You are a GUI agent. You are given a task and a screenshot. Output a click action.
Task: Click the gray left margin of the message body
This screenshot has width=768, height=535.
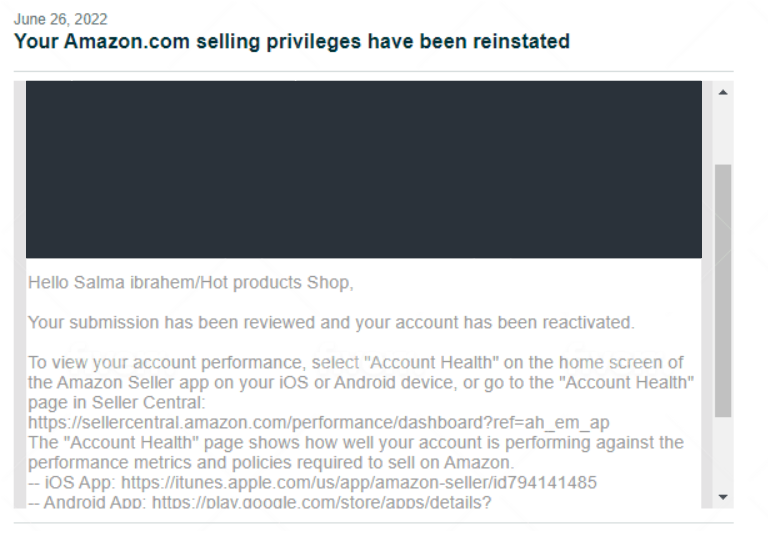click(20, 294)
